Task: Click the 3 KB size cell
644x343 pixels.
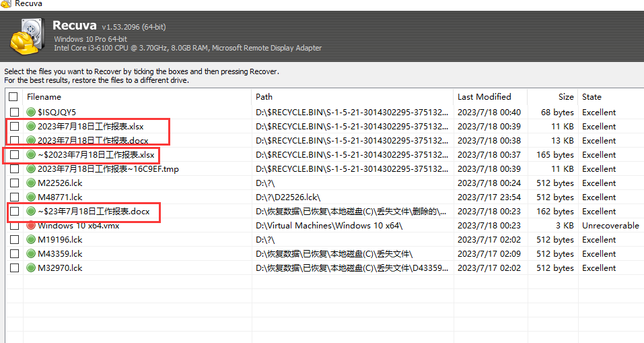Action: (x=565, y=225)
